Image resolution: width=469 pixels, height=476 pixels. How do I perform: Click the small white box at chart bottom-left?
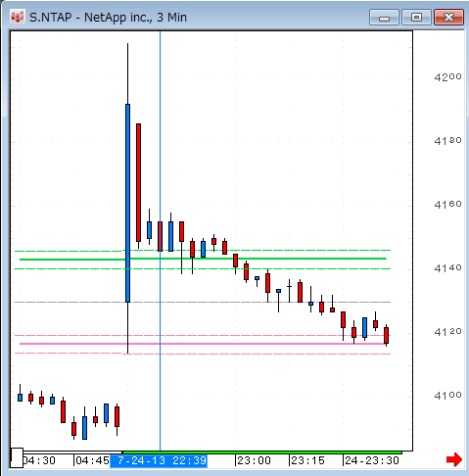point(17,457)
